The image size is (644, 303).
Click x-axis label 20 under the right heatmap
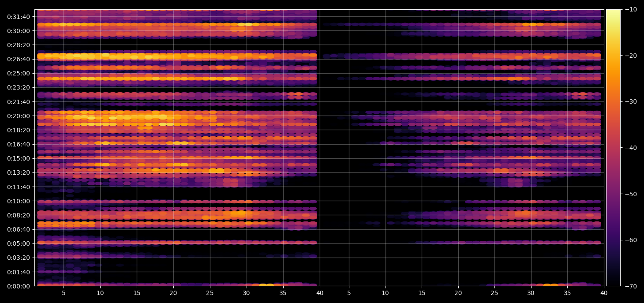458,293
